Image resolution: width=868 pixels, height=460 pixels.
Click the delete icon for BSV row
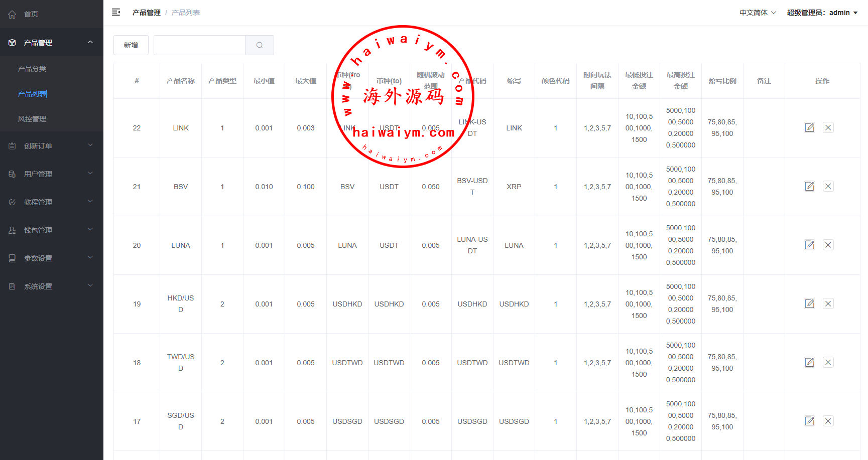click(x=828, y=187)
